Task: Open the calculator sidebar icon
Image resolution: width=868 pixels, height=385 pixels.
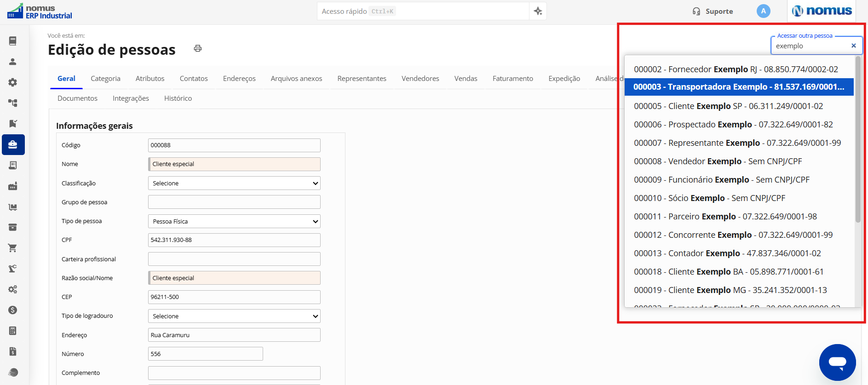Action: pos(13,331)
